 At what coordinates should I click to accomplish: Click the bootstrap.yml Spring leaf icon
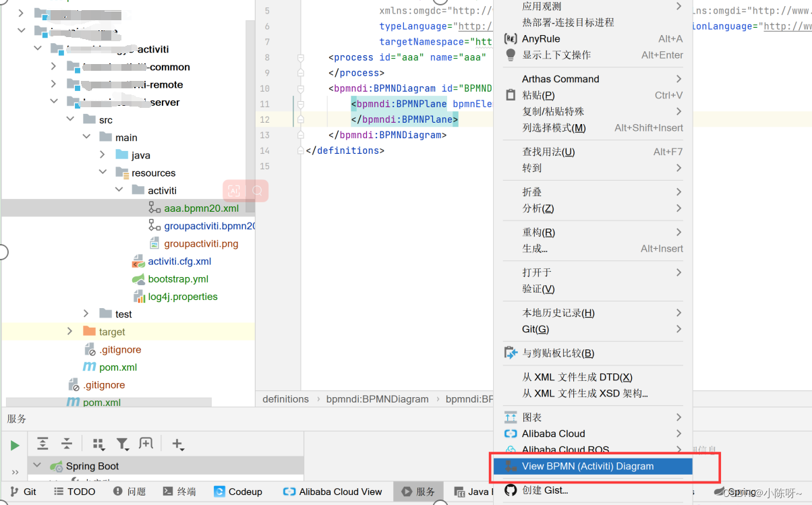[138, 279]
